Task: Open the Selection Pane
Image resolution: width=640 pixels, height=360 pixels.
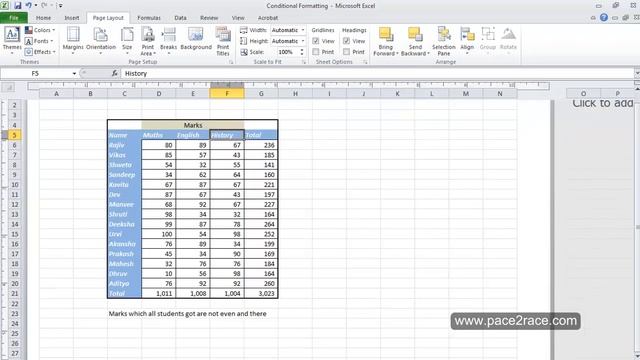Action: (x=444, y=41)
